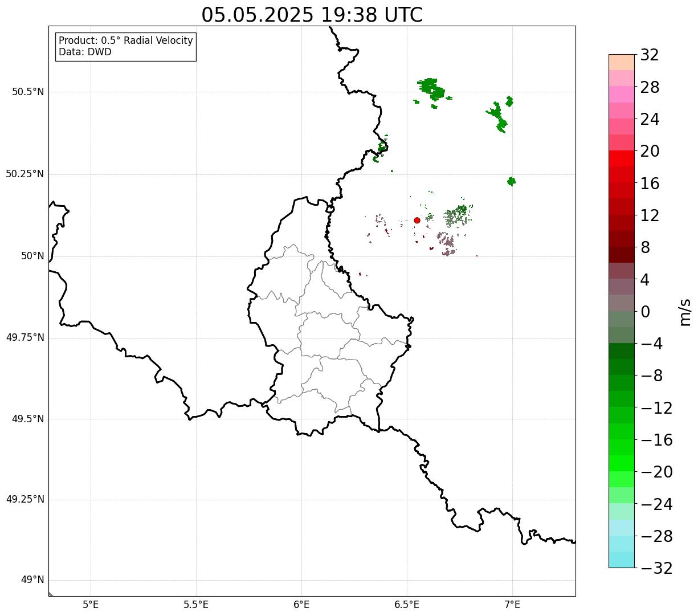Click the colorbar tick label 0

(x=645, y=312)
